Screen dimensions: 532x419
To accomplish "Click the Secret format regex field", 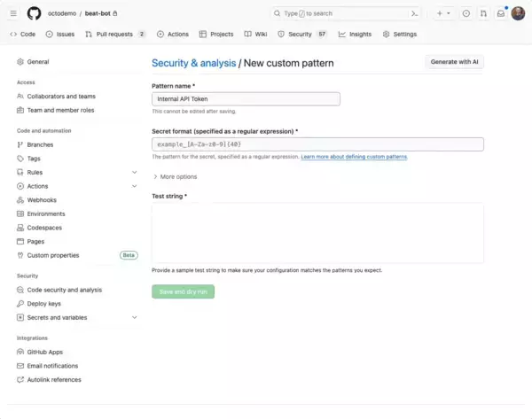I will (318, 144).
